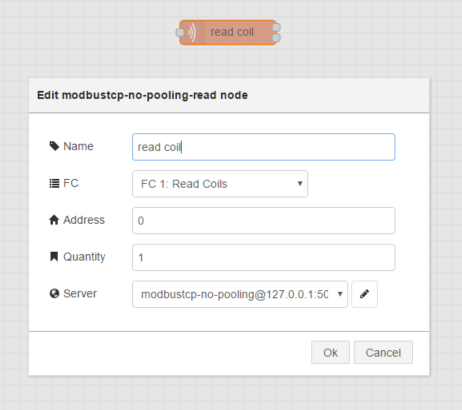Edit the server config with the pencil button
This screenshot has width=462, height=410.
[364, 294]
